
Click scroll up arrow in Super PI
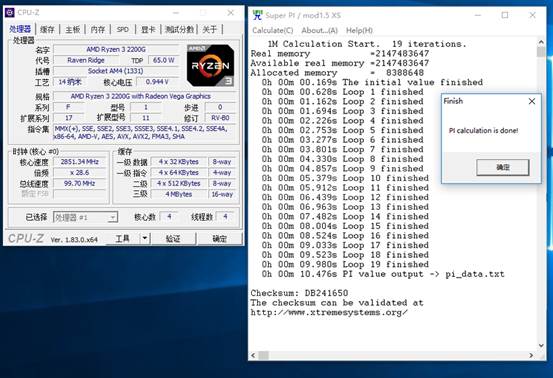541,42
